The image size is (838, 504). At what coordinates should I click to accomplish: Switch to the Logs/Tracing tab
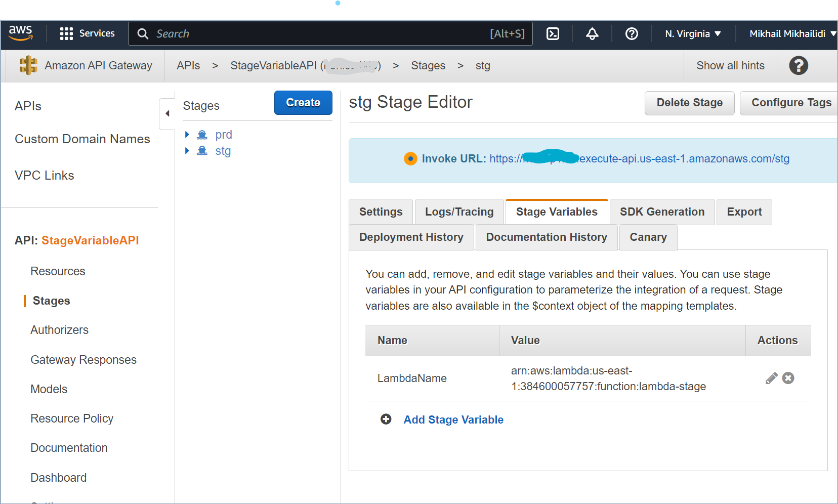click(x=459, y=212)
